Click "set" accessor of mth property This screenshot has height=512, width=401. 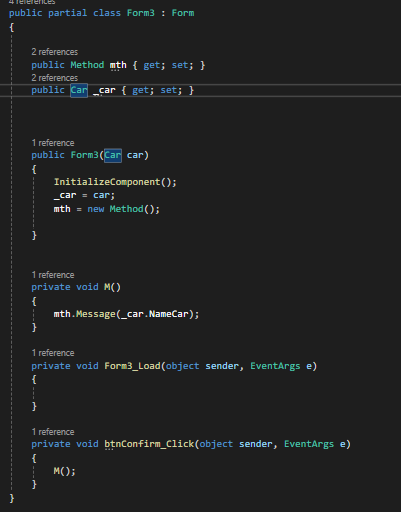pyautogui.click(x=181, y=65)
